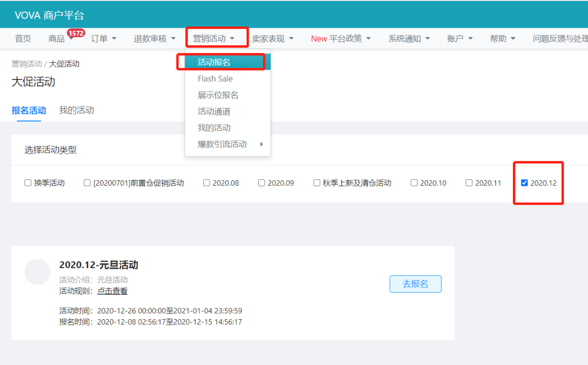Select 活动报名 from the open menu
This screenshot has height=365, width=588.
[214, 62]
